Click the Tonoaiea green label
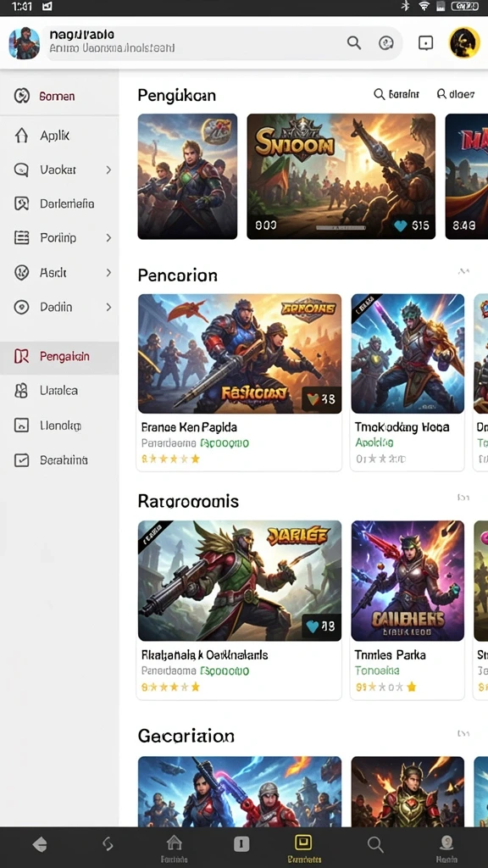488x868 pixels. 377,671
